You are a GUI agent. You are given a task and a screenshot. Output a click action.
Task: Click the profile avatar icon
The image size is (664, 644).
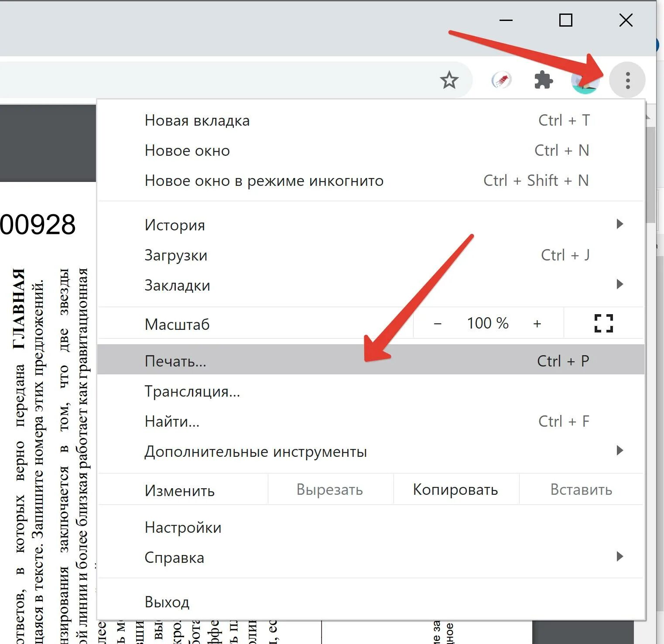coord(585,81)
